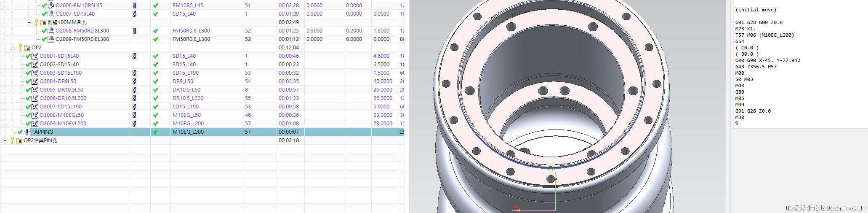Click the OP2 folder icon
Viewport: 868px width, 213px height.
point(27,48)
